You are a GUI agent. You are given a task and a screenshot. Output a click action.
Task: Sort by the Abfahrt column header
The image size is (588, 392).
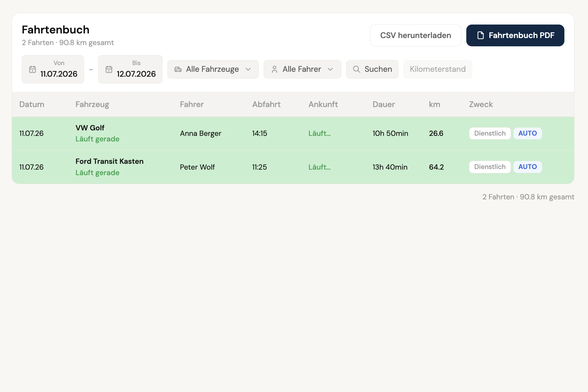(x=266, y=104)
